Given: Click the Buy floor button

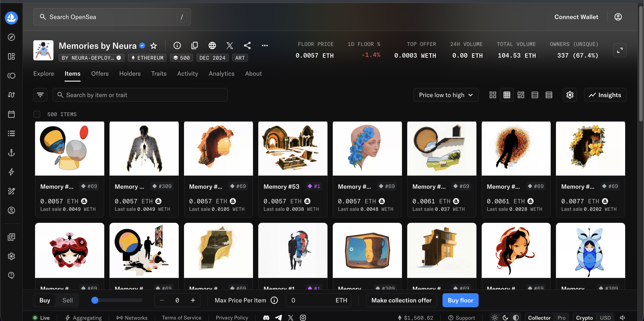Looking at the screenshot, I should 460,300.
